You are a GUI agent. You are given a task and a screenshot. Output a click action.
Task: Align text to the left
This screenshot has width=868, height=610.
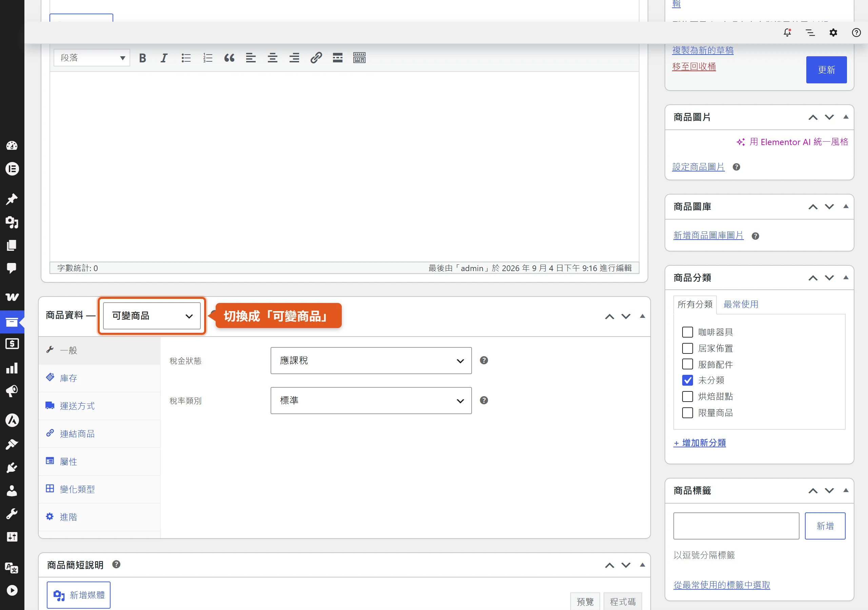pos(251,58)
